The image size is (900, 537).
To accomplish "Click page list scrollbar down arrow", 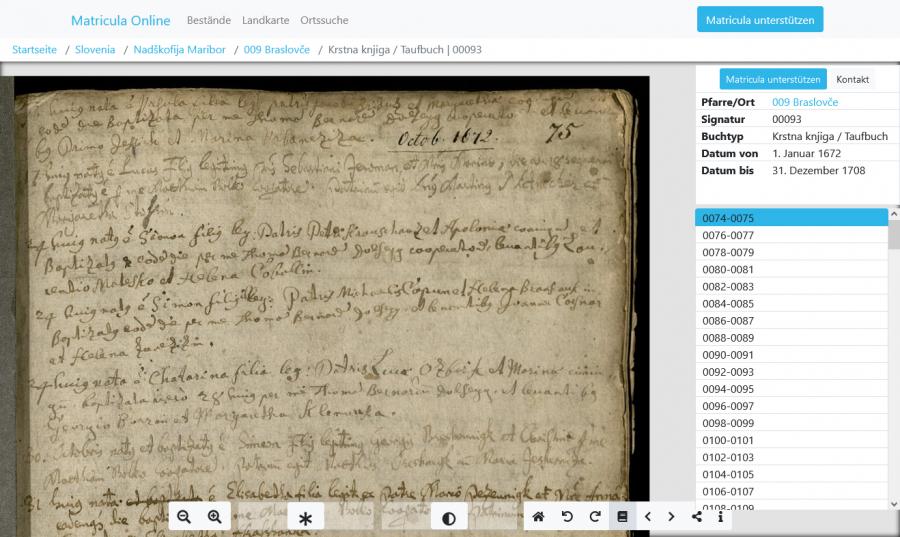I will pyautogui.click(x=894, y=504).
